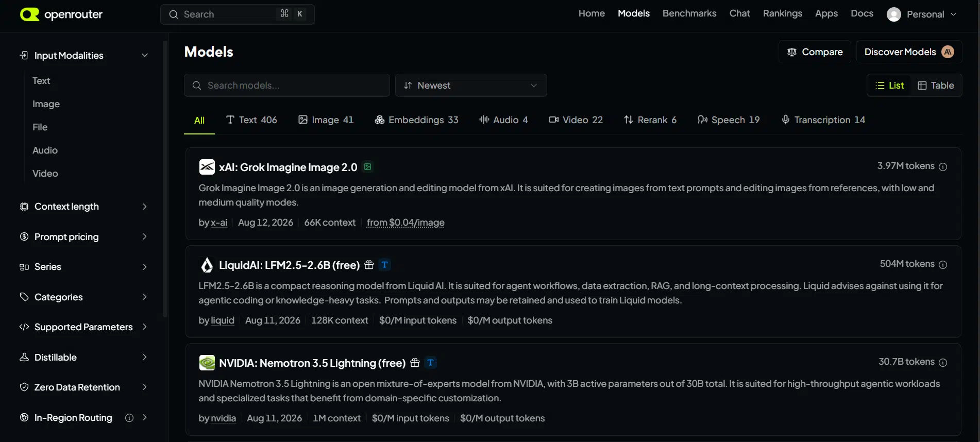
Task: Click the Prompt pricing dollar icon
Action: pyautogui.click(x=24, y=236)
